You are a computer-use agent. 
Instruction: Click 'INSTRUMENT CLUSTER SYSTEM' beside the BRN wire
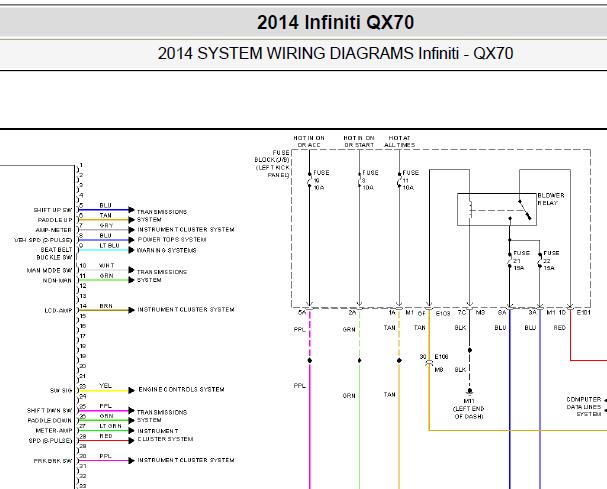(x=186, y=310)
